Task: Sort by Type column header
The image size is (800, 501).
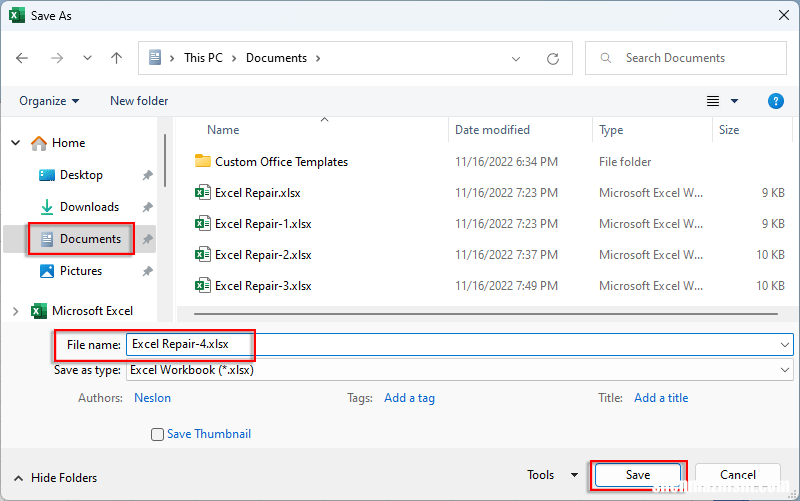Action: pyautogui.click(x=611, y=130)
